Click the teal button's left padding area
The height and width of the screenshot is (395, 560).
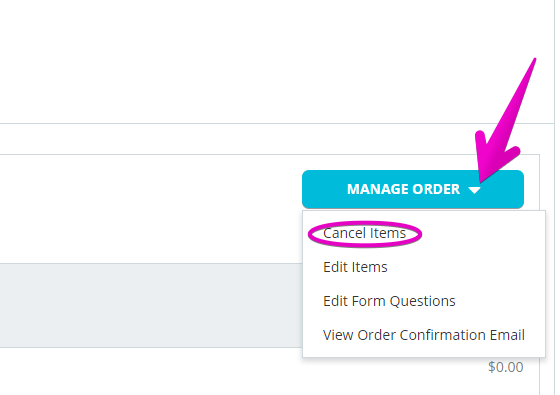pyautogui.click(x=324, y=189)
